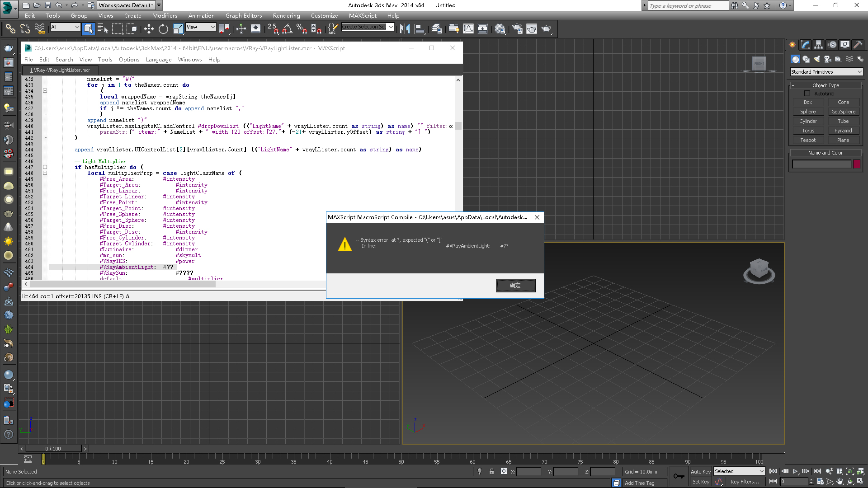Image resolution: width=868 pixels, height=488 pixels.
Task: Select the Move tool in main toolbar
Action: click(x=149, y=29)
